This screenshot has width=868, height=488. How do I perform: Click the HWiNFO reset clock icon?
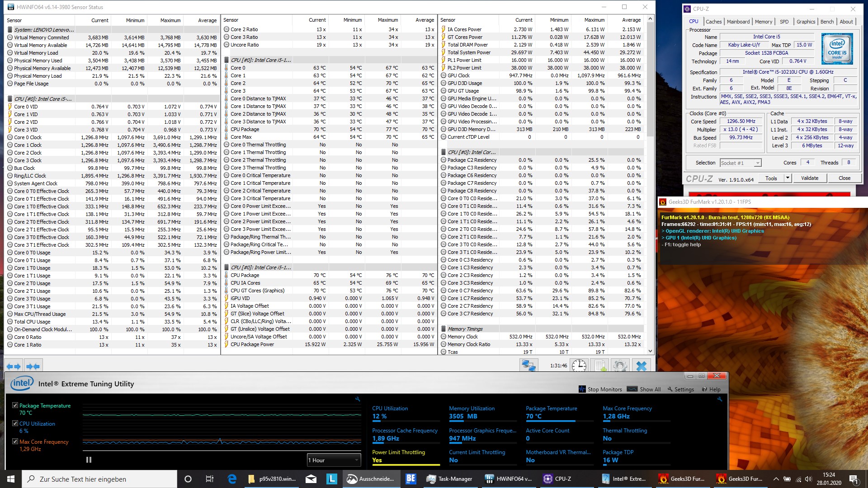click(x=579, y=366)
